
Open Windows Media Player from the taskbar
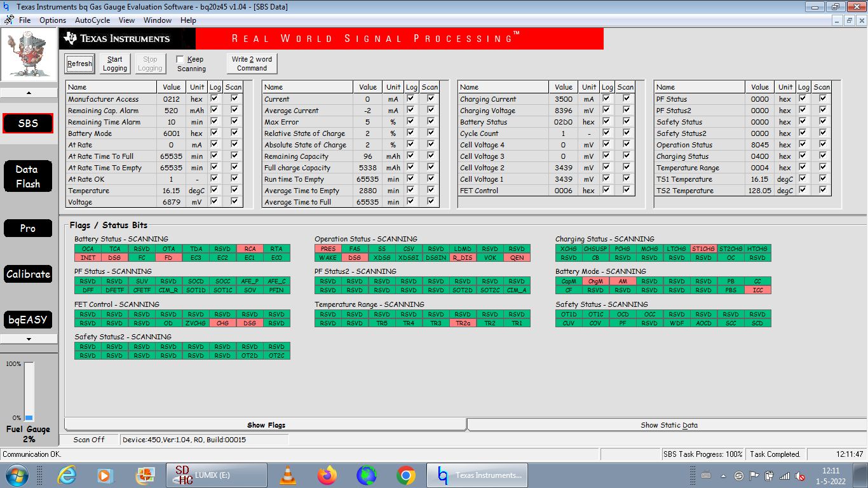[104, 475]
